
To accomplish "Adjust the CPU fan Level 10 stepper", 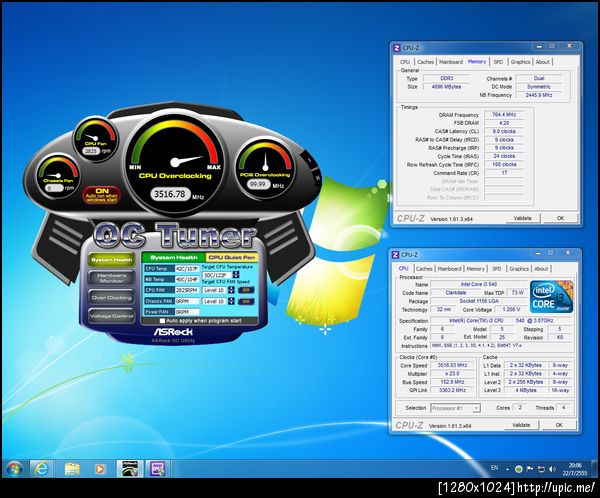I will (x=231, y=288).
